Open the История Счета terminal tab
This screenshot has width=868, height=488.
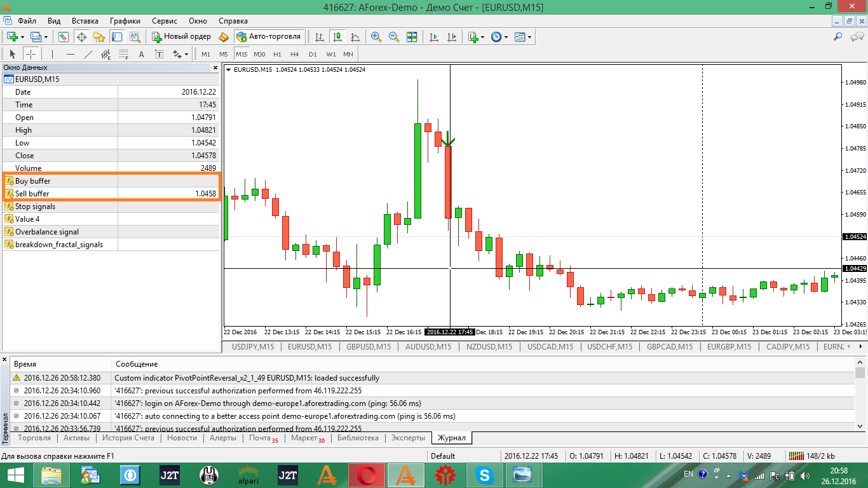click(128, 438)
